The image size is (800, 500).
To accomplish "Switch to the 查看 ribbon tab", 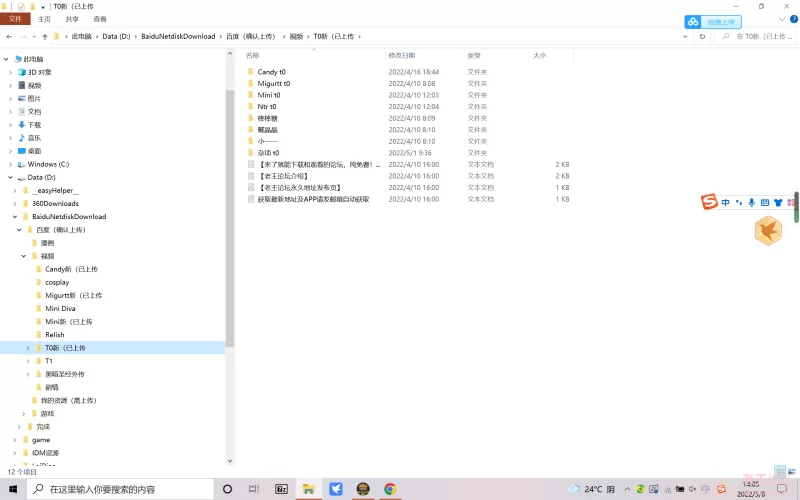I will [x=100, y=19].
